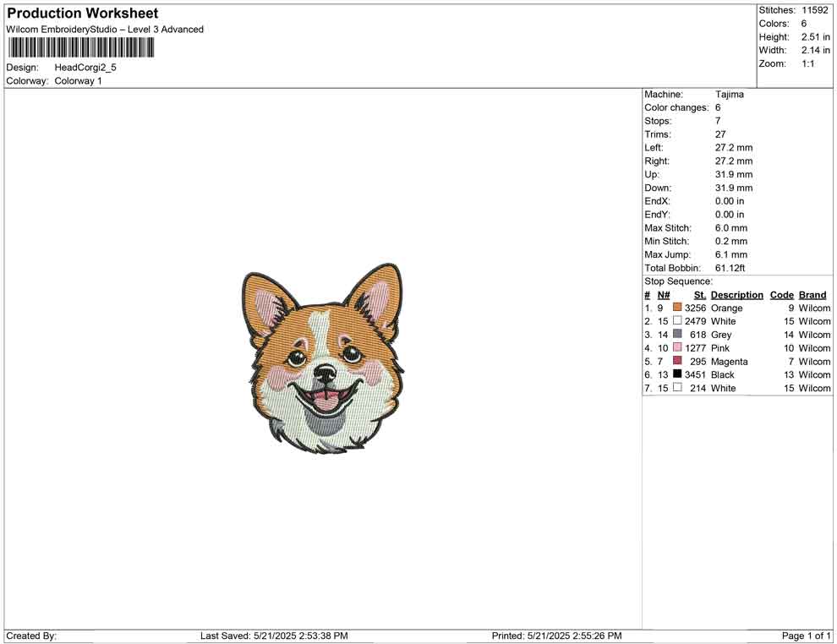Click the Pink stitch count 1277
This screenshot has height=644, width=837.
point(696,348)
